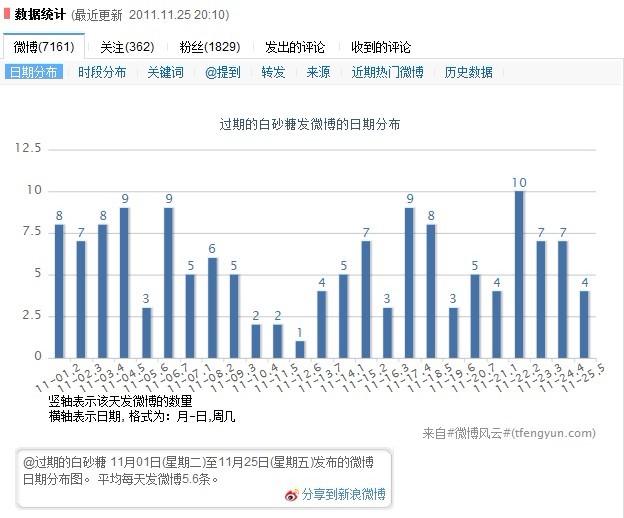Show the @提到 statistics
Image resolution: width=624 pixels, height=518 pixels.
222,72
